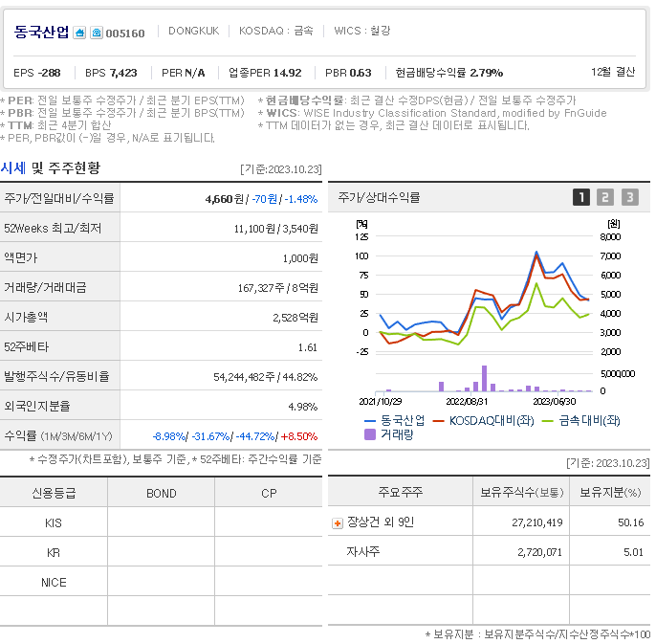Click the KOSDAQ : 금속 classification label
656x644 pixels.
(x=276, y=31)
